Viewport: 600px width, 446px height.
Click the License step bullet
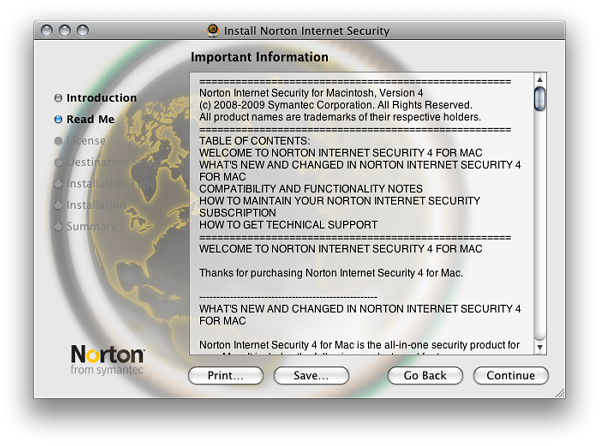click(x=59, y=141)
